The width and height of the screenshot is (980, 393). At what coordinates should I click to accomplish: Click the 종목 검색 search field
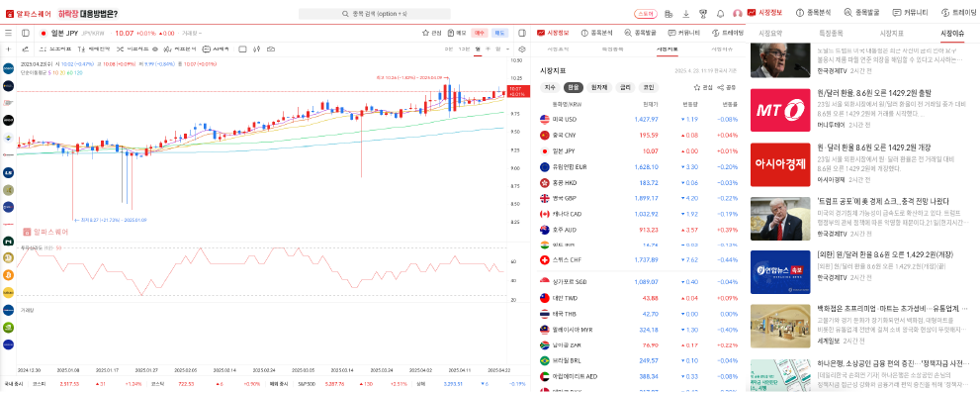375,14
